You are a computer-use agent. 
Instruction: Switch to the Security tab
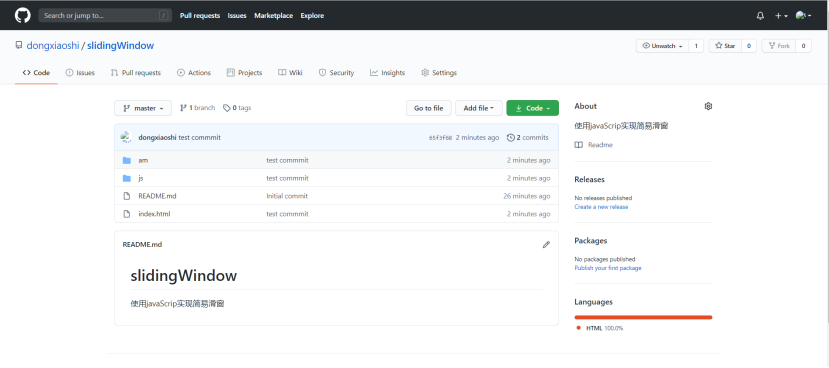(x=336, y=73)
